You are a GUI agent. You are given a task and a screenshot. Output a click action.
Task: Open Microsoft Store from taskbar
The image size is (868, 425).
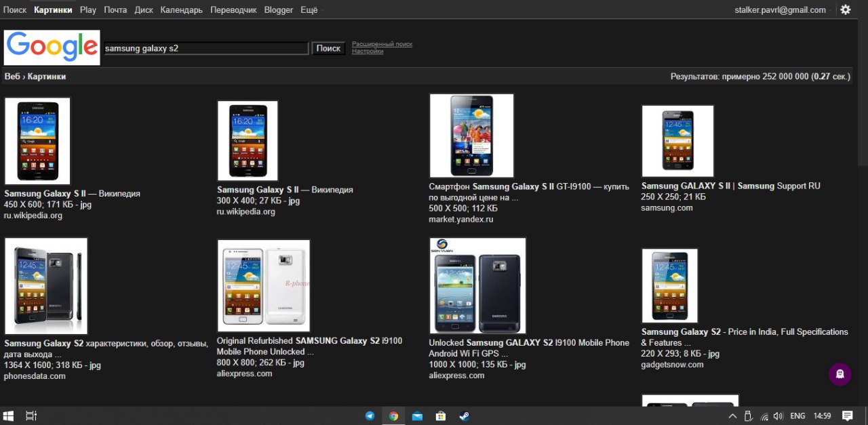(x=440, y=416)
